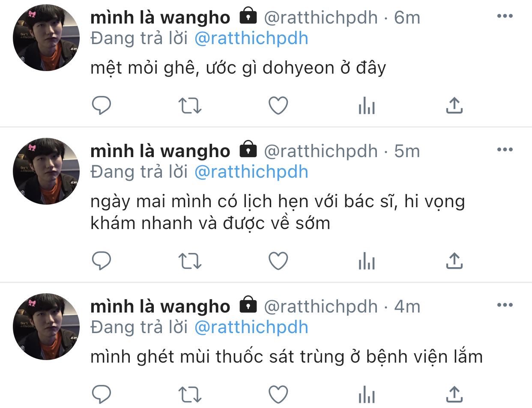Like the tweet mentioning dohyeon
This screenshot has height=408, width=532.
(278, 105)
